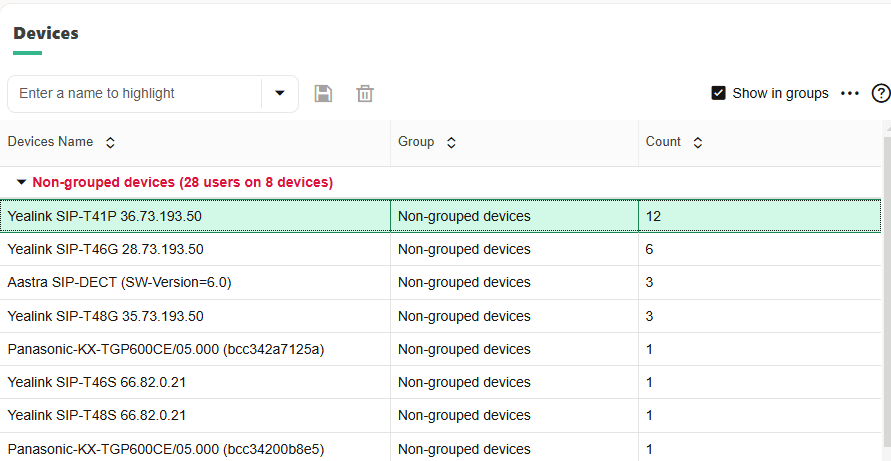Click the trash delete icon
This screenshot has width=891, height=461.
(365, 94)
